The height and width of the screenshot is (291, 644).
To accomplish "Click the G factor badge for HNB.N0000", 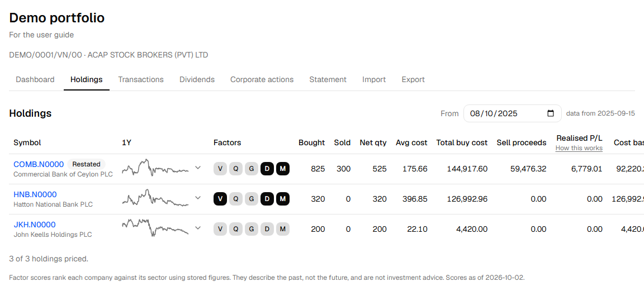I will (x=252, y=199).
